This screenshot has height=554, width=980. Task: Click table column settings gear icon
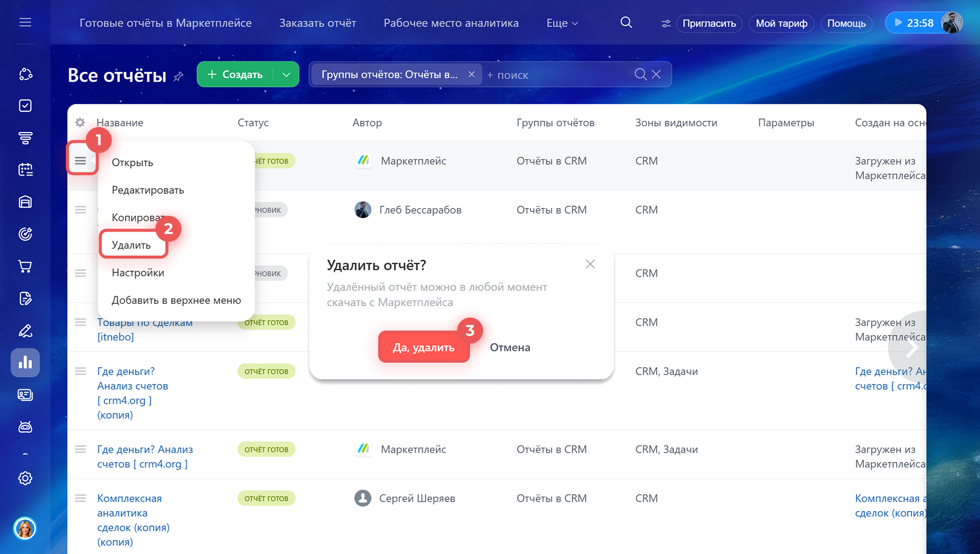tap(80, 122)
